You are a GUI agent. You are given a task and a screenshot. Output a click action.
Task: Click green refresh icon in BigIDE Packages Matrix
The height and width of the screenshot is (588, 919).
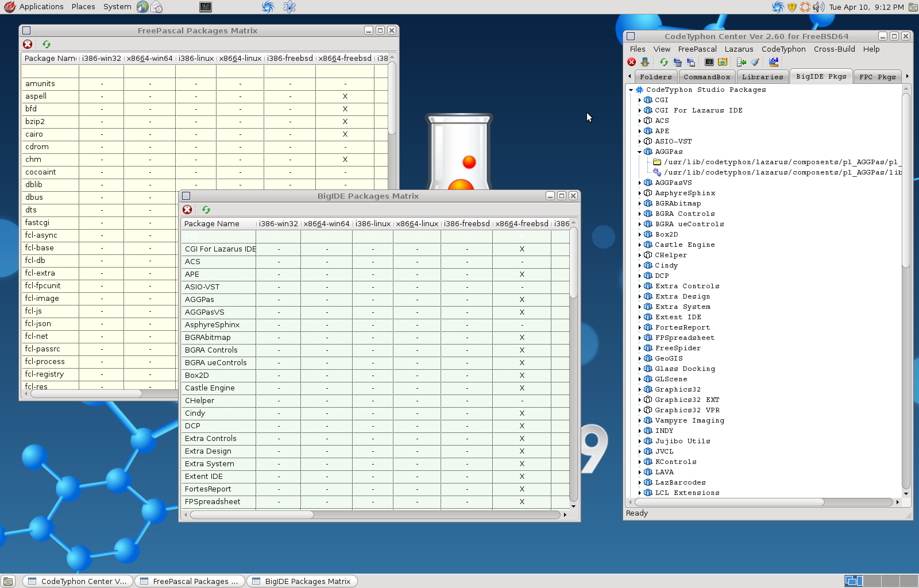[206, 210]
